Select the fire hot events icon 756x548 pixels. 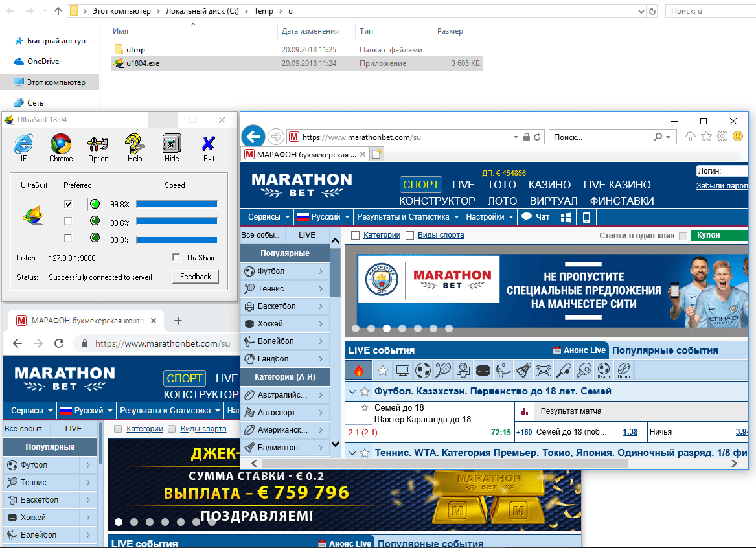(359, 371)
